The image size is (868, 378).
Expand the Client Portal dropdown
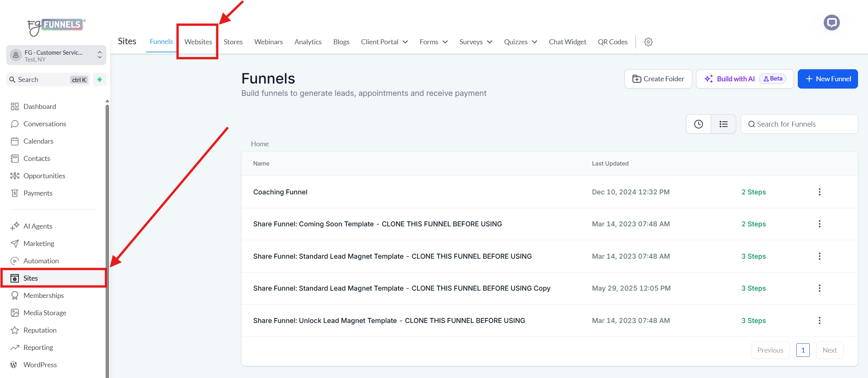(x=384, y=42)
